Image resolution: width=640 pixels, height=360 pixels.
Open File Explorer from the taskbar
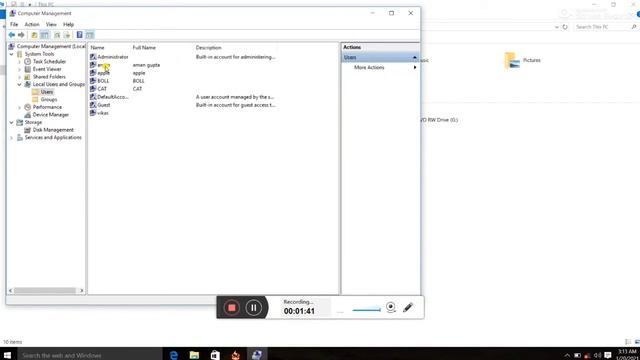194,355
